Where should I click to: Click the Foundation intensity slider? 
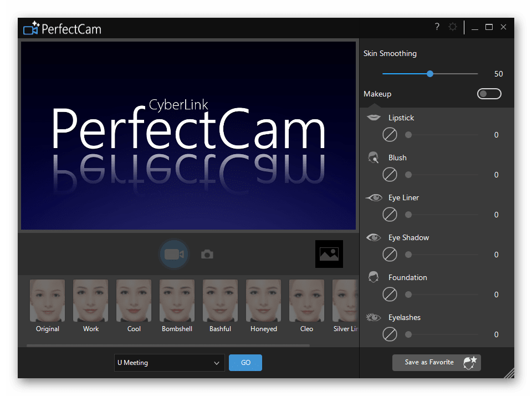tap(442, 295)
